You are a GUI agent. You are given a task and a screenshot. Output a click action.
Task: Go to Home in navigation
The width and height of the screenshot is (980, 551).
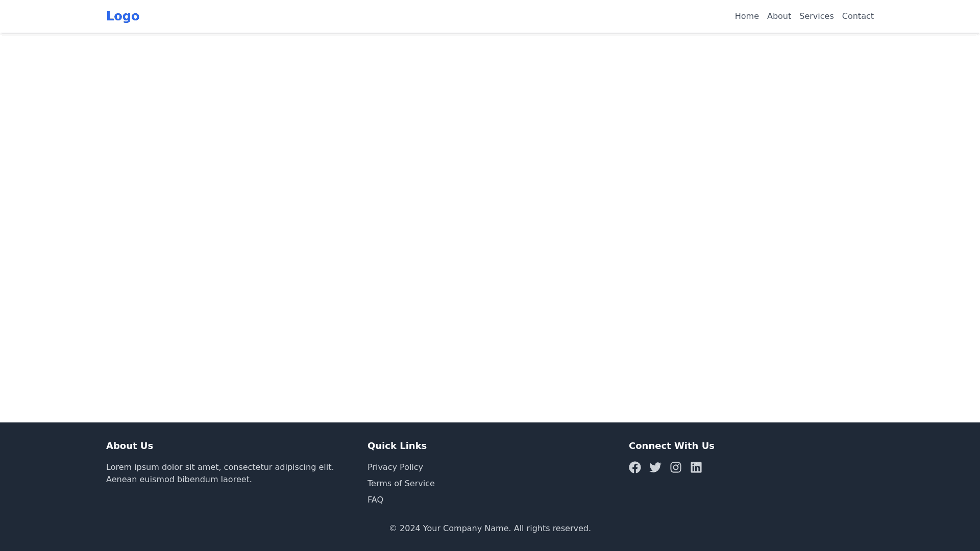tap(747, 16)
